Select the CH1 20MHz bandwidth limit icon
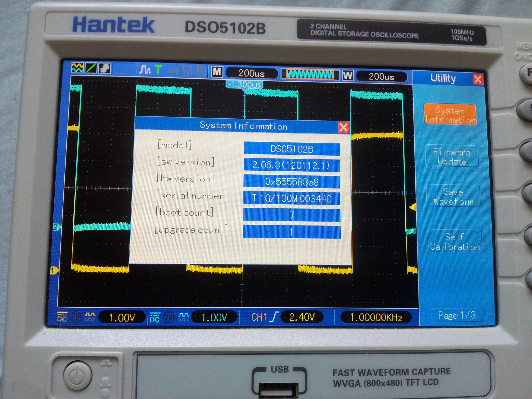Screen dimensions: 532x399 pos(76,317)
